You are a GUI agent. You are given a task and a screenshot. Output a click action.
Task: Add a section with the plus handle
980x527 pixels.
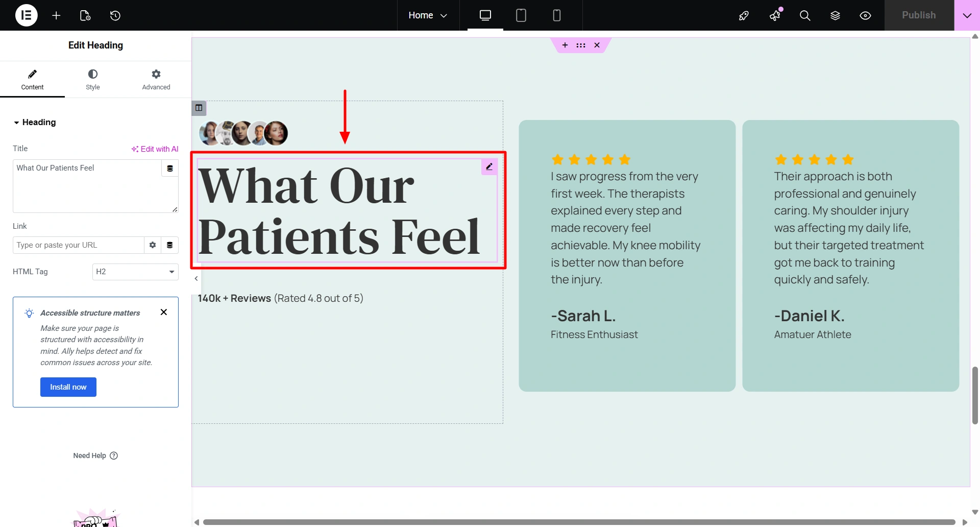[565, 45]
